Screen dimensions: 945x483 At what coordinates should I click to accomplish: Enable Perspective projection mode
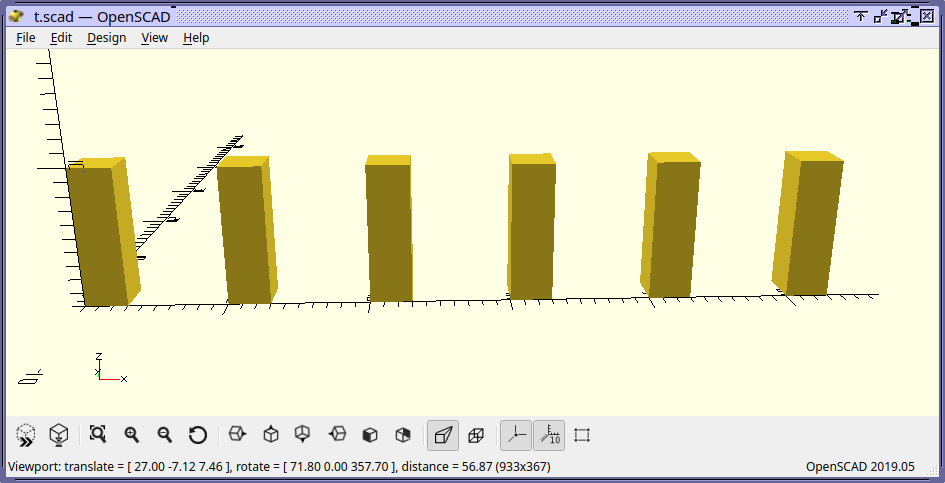[443, 435]
